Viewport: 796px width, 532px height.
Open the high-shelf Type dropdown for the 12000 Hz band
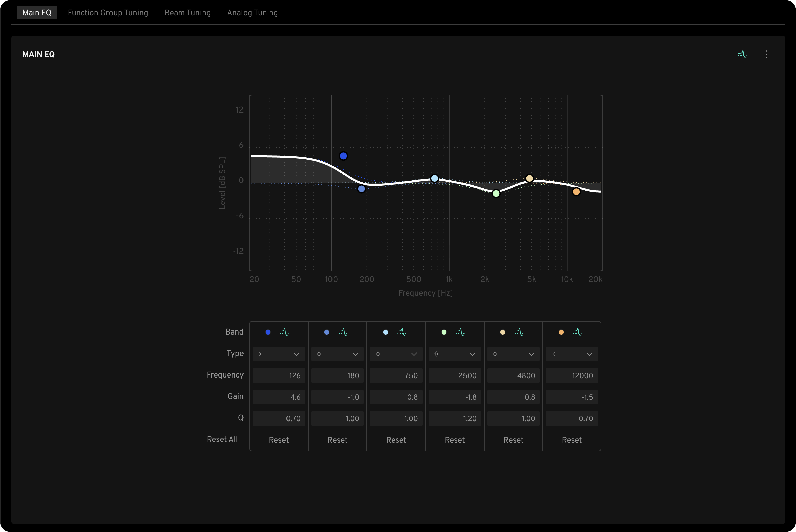[572, 354]
